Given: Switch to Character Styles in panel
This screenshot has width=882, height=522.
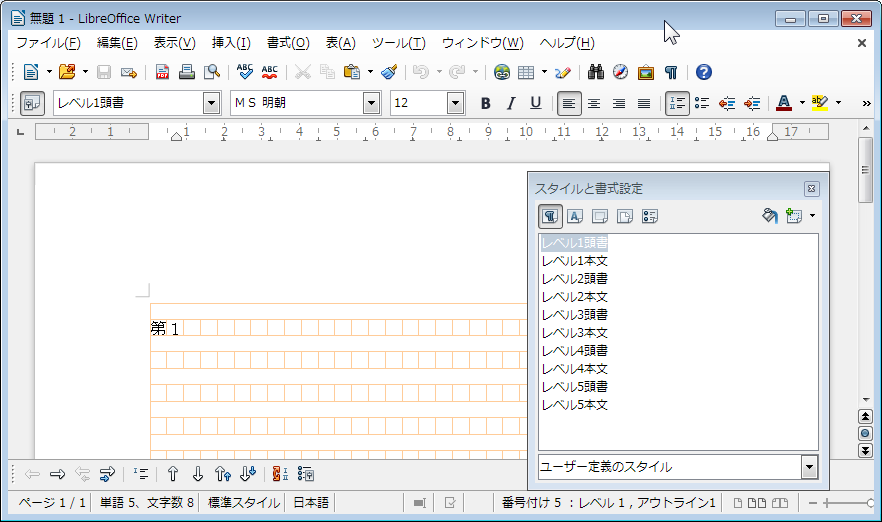Looking at the screenshot, I should click(575, 216).
